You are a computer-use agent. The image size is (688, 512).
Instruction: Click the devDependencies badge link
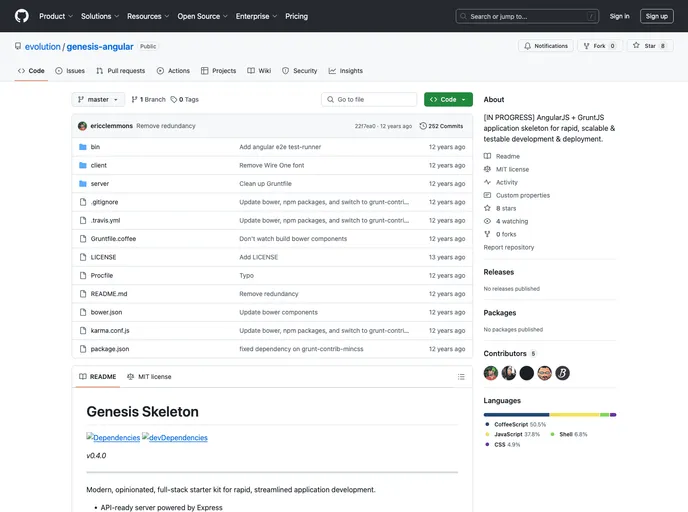tap(175, 437)
